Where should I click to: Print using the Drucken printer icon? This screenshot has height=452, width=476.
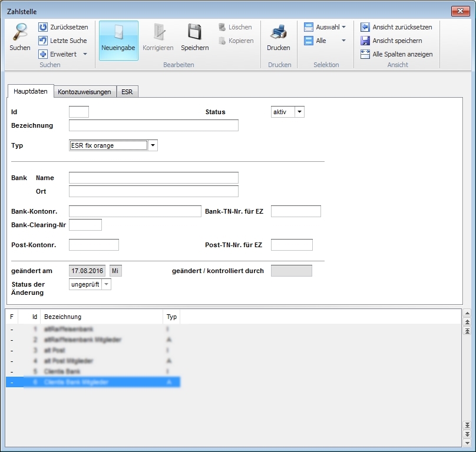click(279, 32)
